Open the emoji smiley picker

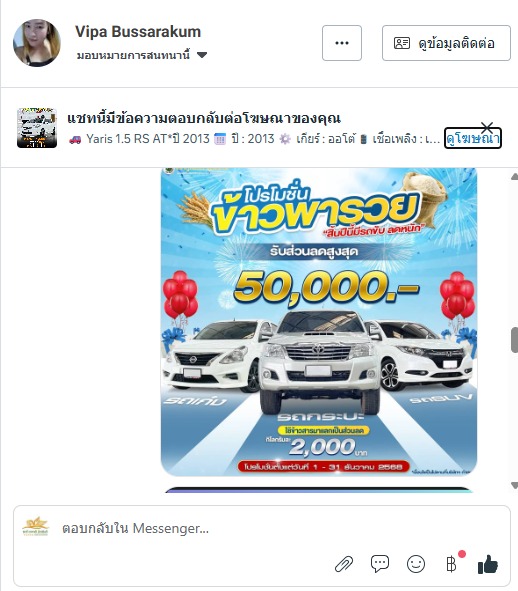click(416, 564)
